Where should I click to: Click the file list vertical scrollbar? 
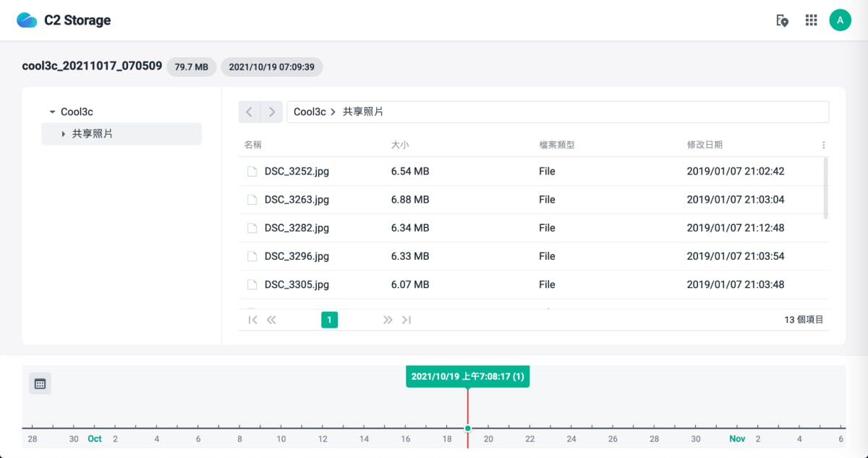(826, 187)
